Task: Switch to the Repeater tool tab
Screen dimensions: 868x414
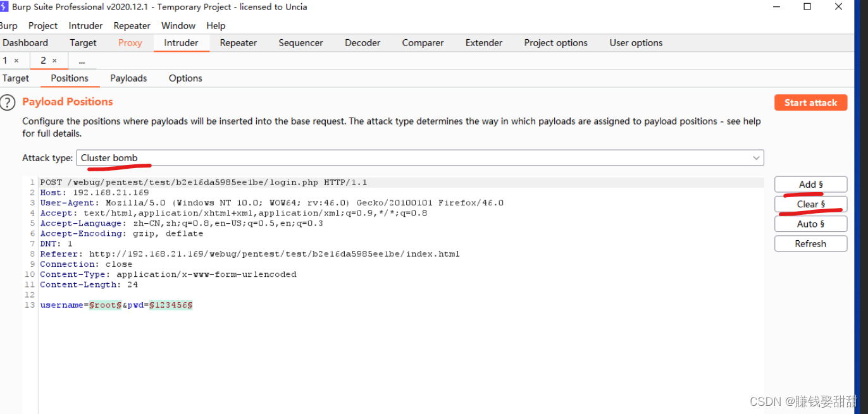Action: [238, 43]
